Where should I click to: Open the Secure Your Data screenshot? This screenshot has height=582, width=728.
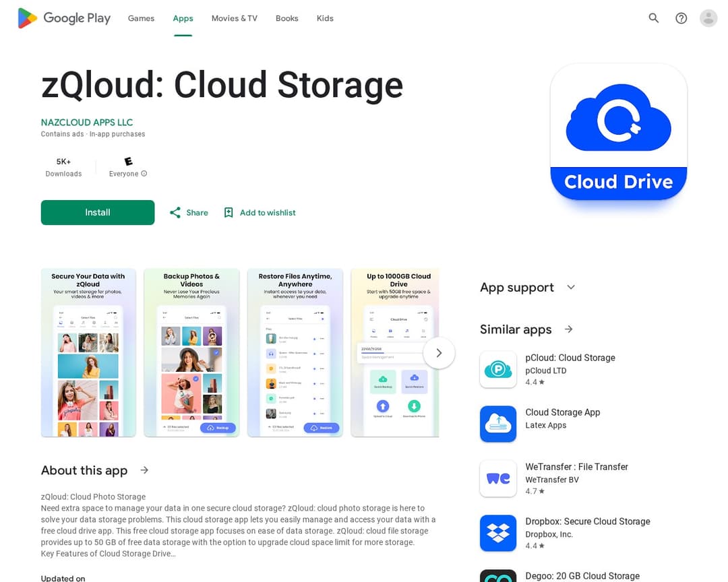[x=88, y=353]
